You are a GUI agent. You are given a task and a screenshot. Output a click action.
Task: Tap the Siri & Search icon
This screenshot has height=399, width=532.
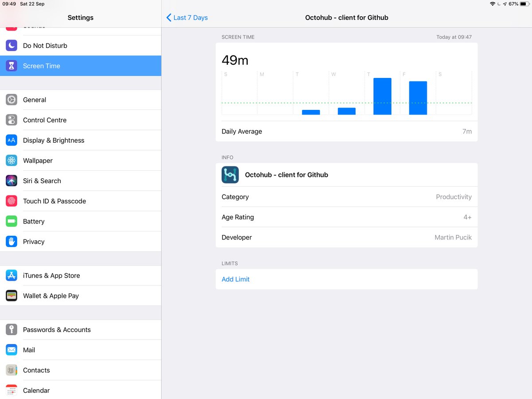[x=12, y=181]
